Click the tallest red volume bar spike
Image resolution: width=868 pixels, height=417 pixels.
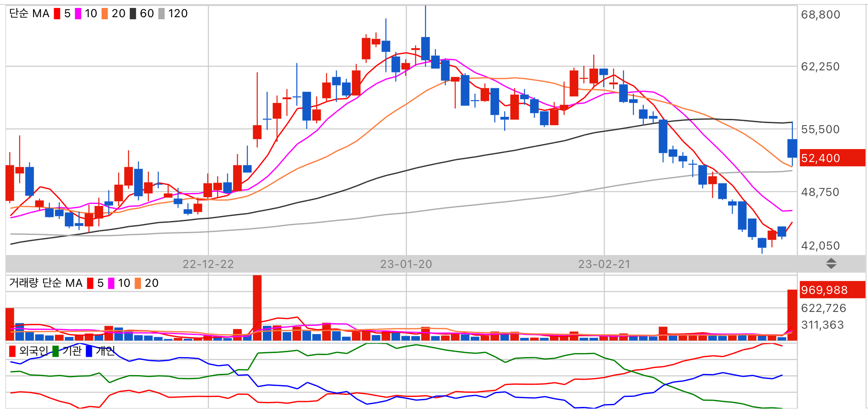(257, 308)
